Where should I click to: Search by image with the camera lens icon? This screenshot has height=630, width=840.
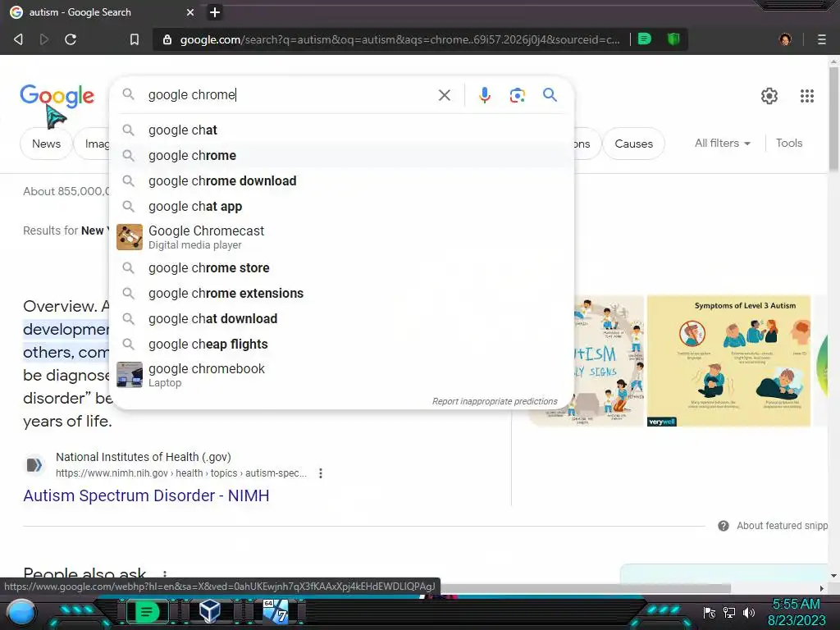pyautogui.click(x=517, y=95)
